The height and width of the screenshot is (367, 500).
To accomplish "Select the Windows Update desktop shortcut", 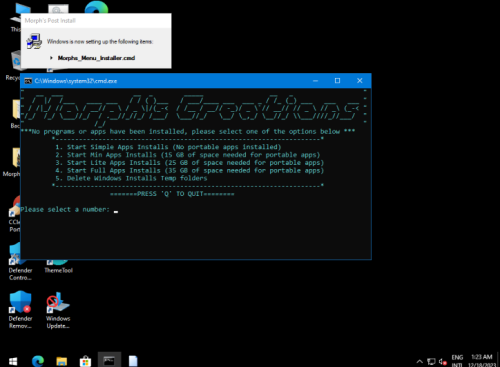I will point(58,310).
